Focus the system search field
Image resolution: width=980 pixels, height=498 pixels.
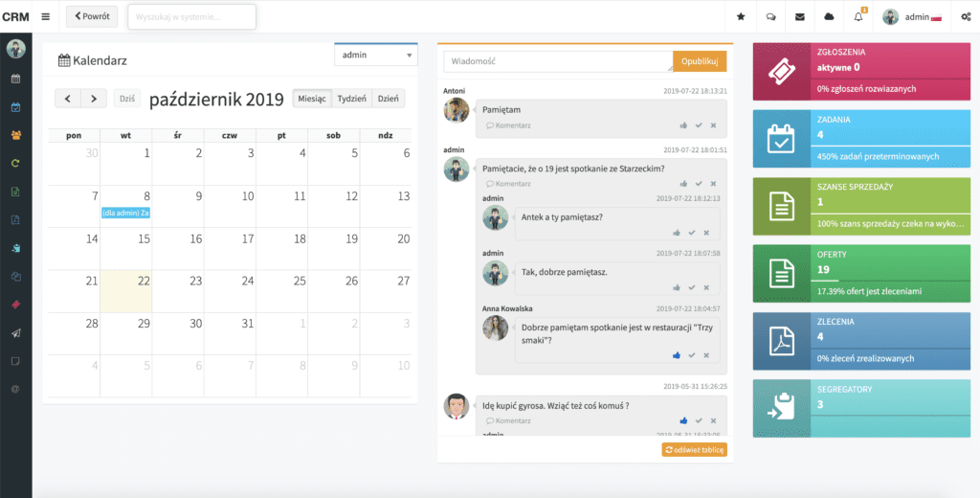191,17
